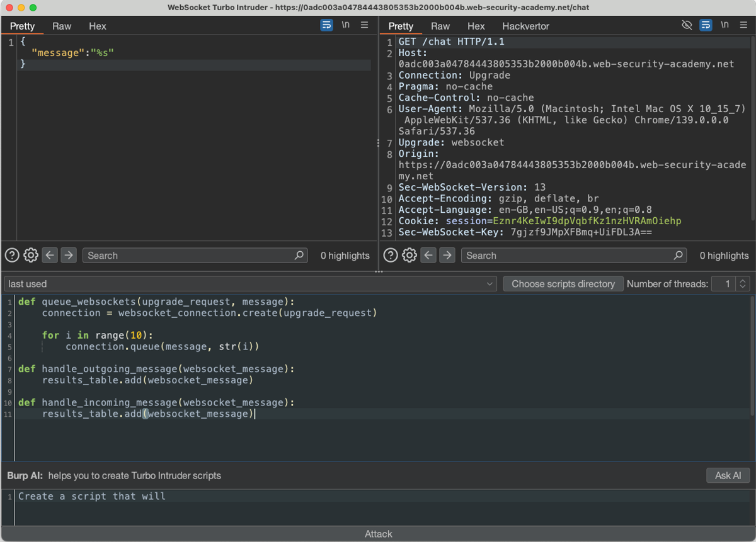This screenshot has width=756, height=542.
Task: Switch to Hackvertor tab
Action: (525, 26)
